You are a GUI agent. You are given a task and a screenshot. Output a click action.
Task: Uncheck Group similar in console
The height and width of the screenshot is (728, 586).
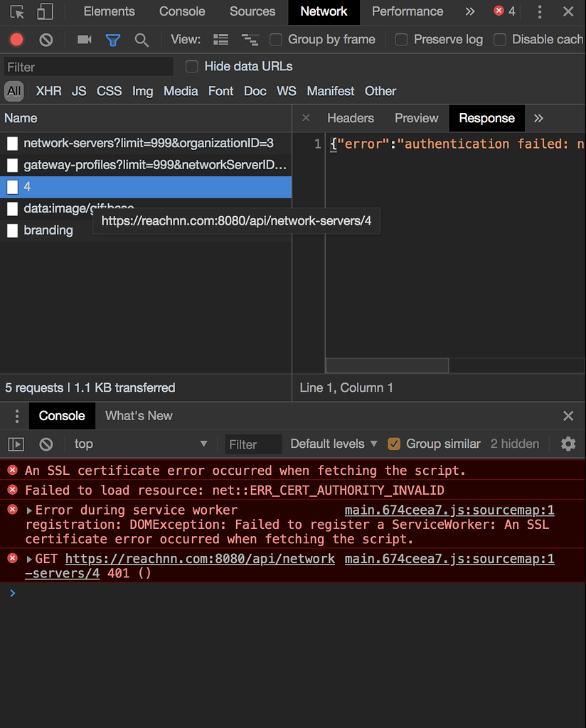pos(394,444)
